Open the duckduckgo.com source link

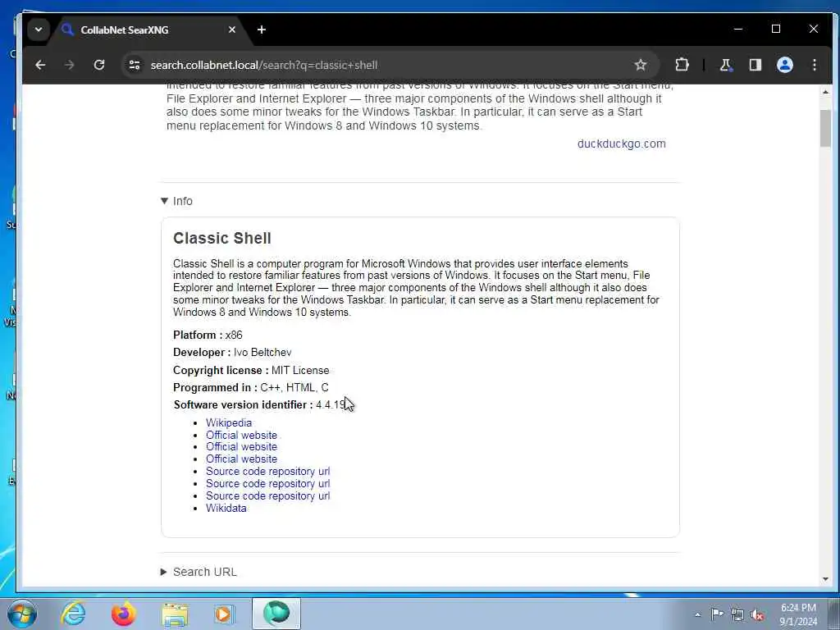pyautogui.click(x=622, y=144)
